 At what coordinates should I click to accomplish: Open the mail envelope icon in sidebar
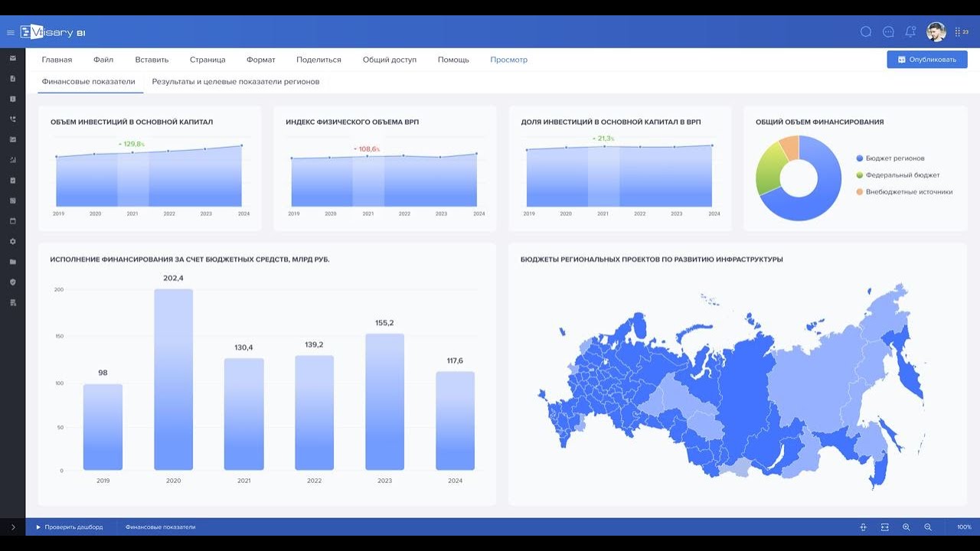(13, 58)
